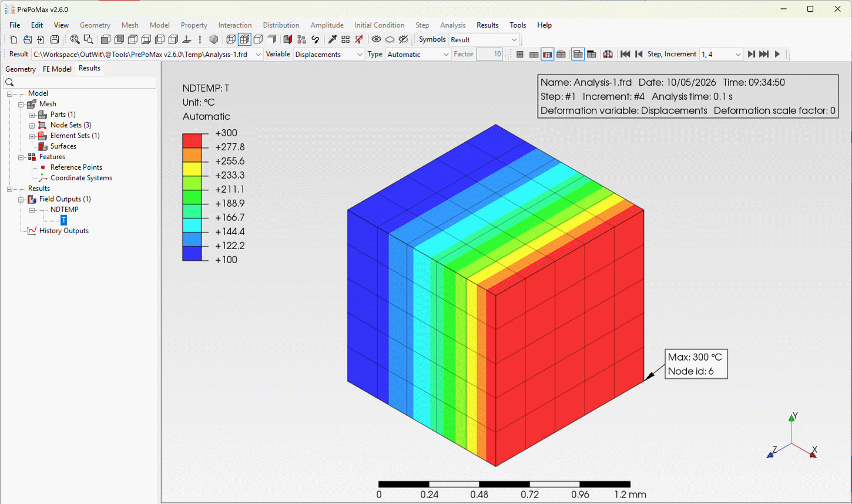
Task: Toggle wireframe model edges display mode
Action: (231, 39)
